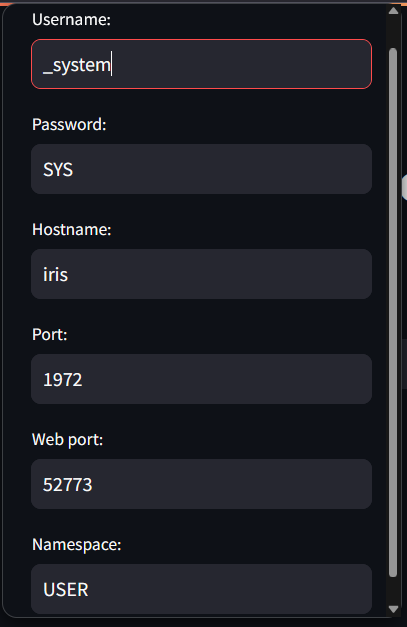Place cursor on the "iris" value
The image size is (407, 627).
point(55,275)
